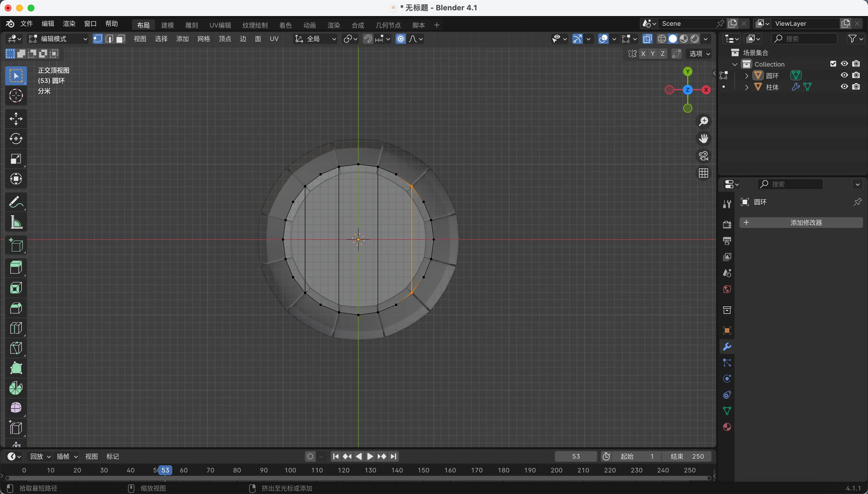Open the Material properties tab icon
868x494 pixels.
click(x=727, y=427)
